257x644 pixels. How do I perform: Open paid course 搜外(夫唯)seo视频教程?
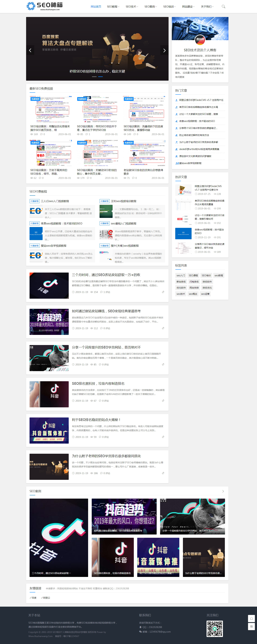(x=125, y=245)
